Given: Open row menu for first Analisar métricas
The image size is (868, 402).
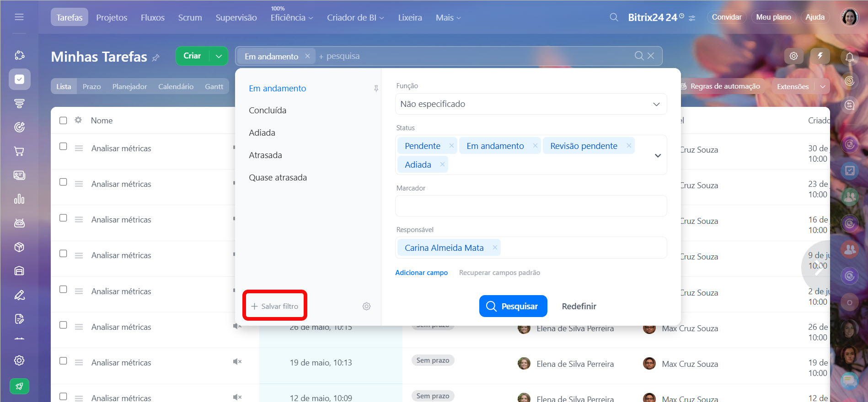Looking at the screenshot, I should pyautogui.click(x=79, y=148).
